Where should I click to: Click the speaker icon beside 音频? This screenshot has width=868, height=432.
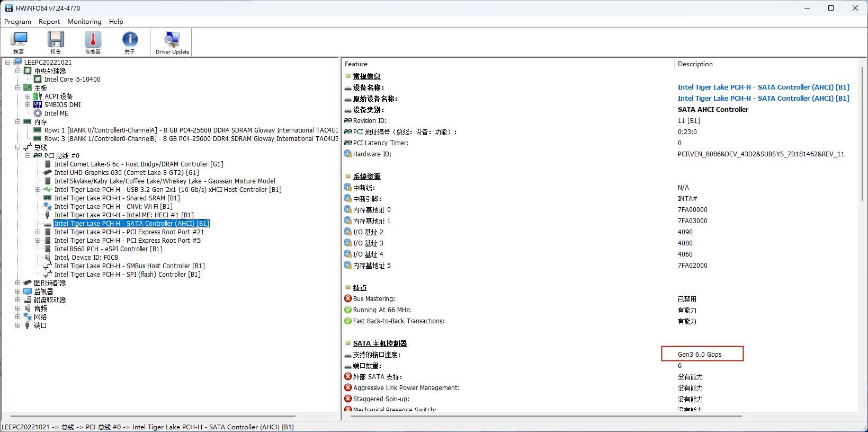click(28, 308)
